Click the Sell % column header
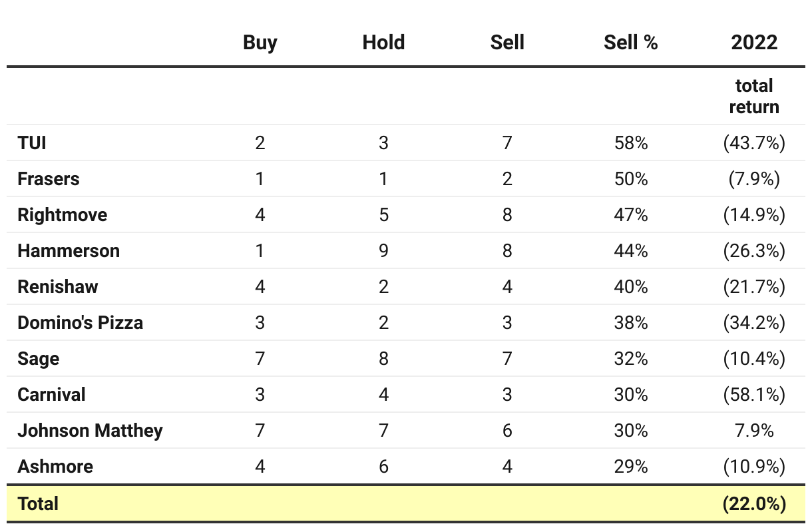 tap(630, 43)
